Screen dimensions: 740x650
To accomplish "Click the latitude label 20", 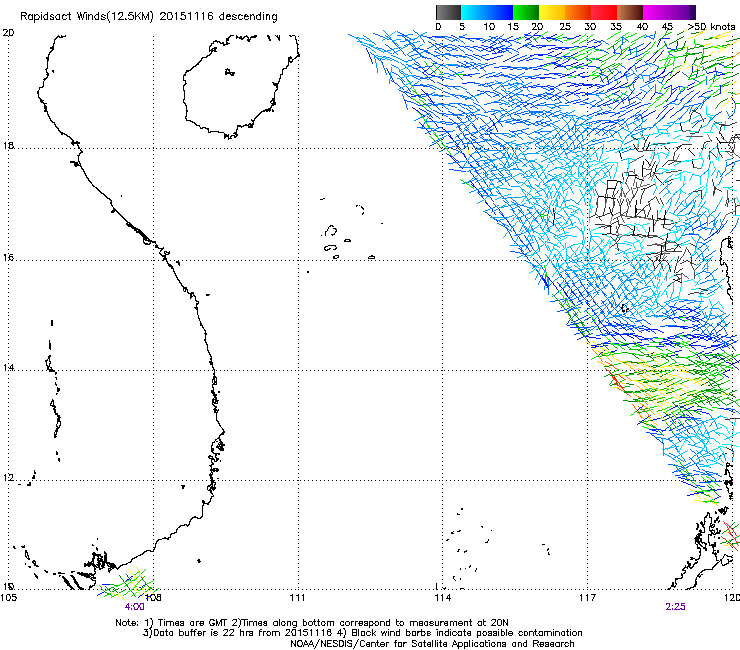I will tap(8, 33).
